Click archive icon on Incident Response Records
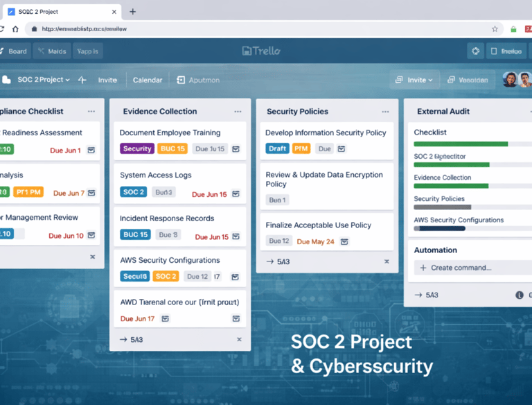 (x=236, y=236)
